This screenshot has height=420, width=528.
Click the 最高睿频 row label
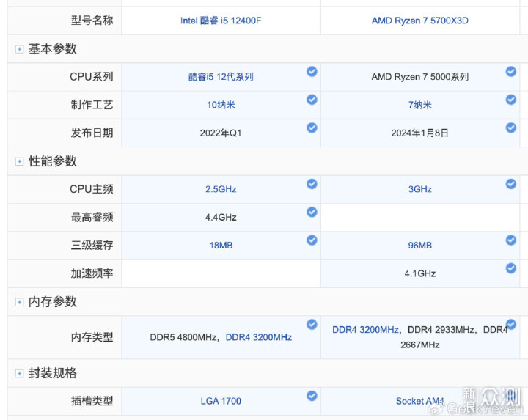click(92, 218)
